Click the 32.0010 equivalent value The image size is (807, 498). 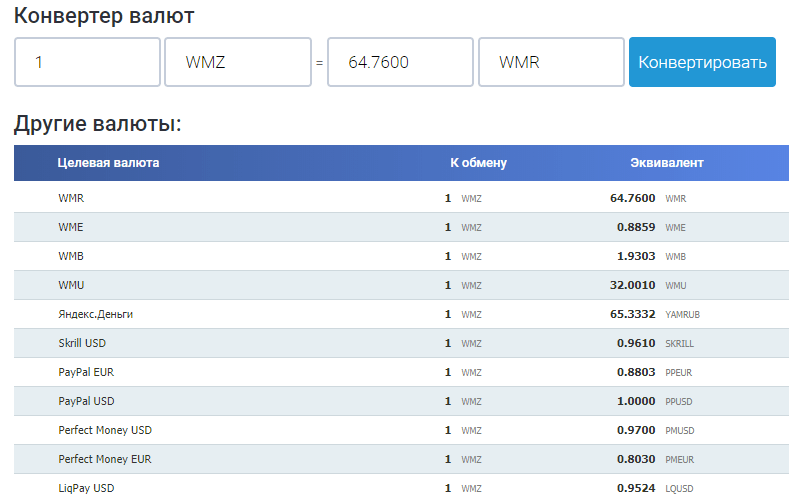click(x=633, y=285)
